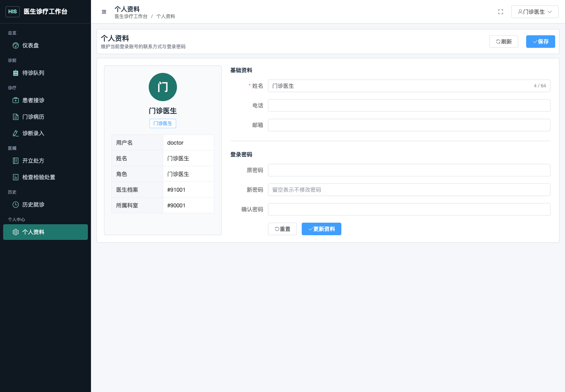
Task: Click the 更新资料 button
Action: 321,229
